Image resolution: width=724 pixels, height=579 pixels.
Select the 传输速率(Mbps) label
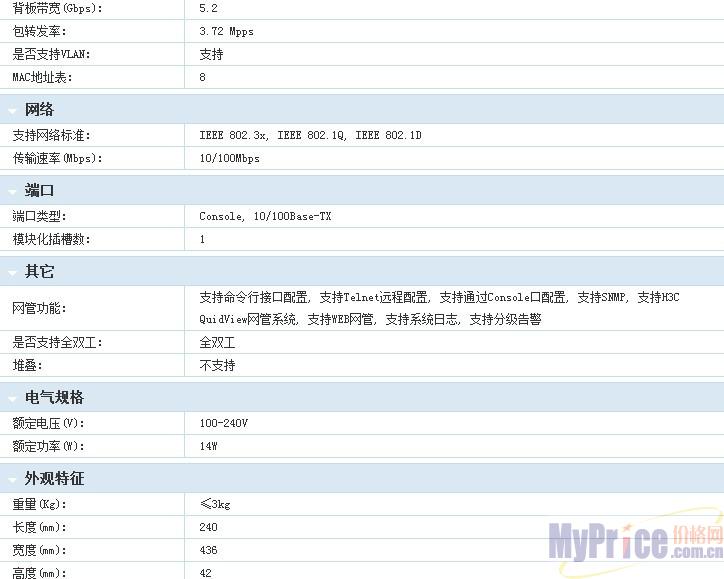pyautogui.click(x=57, y=158)
